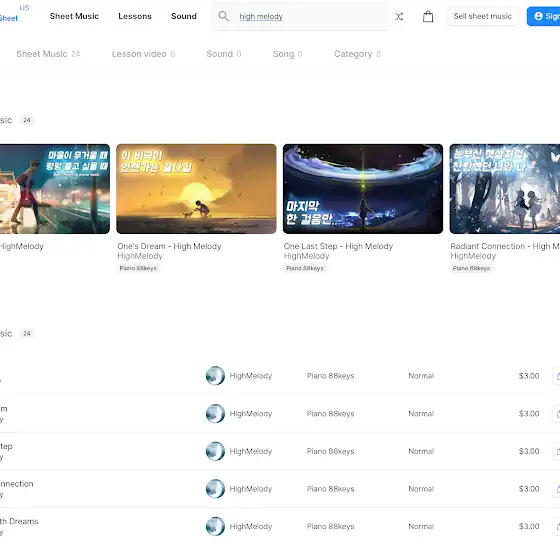Click the Radiant Connection - High Melody title
Viewport: 560px width, 560px height.
pyautogui.click(x=505, y=246)
